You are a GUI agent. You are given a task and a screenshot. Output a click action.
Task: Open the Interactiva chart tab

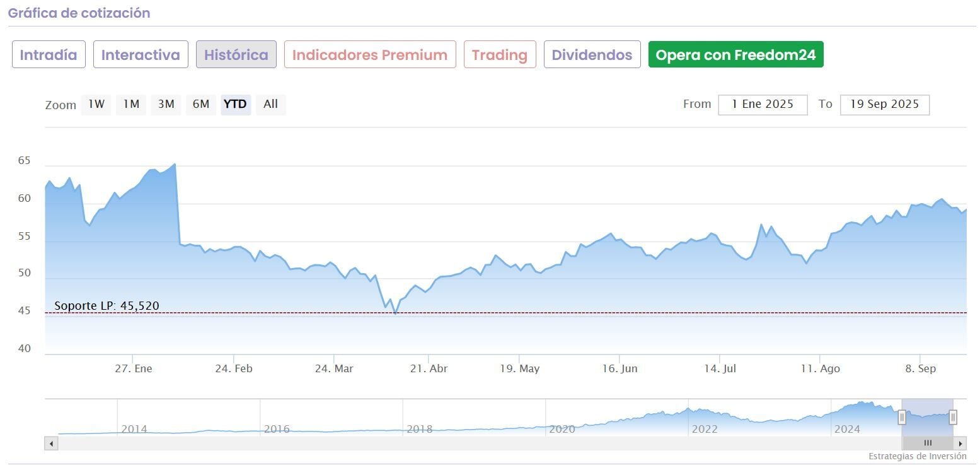141,55
